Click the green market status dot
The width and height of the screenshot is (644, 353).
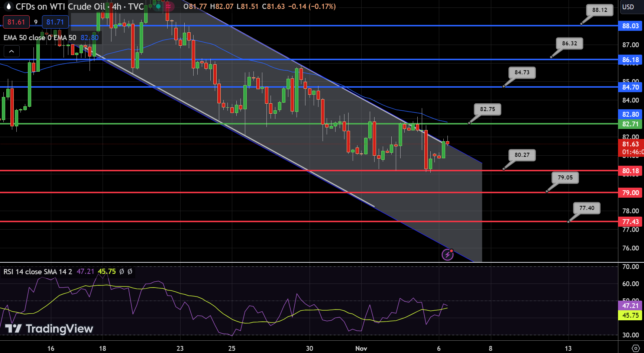coord(158,6)
